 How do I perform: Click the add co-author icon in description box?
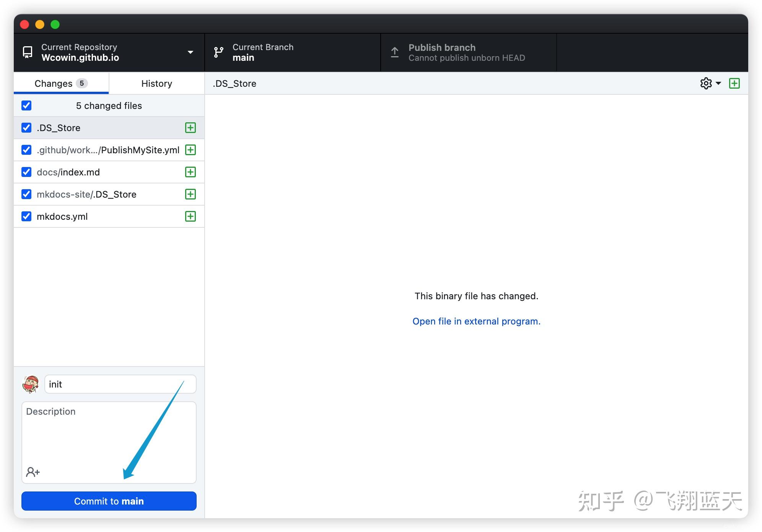[33, 472]
